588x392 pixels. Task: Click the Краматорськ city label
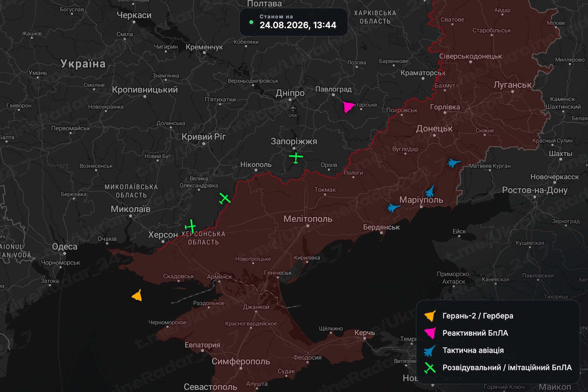coord(423,73)
